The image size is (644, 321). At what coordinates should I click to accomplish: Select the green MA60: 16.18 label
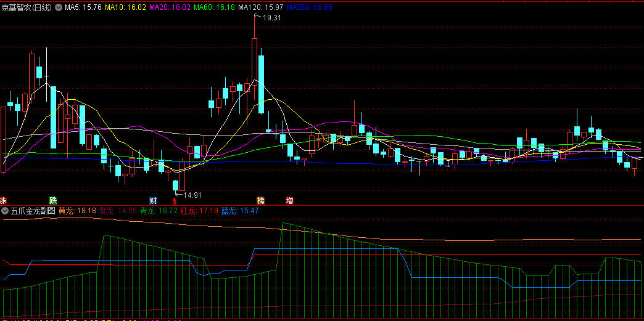pos(215,7)
